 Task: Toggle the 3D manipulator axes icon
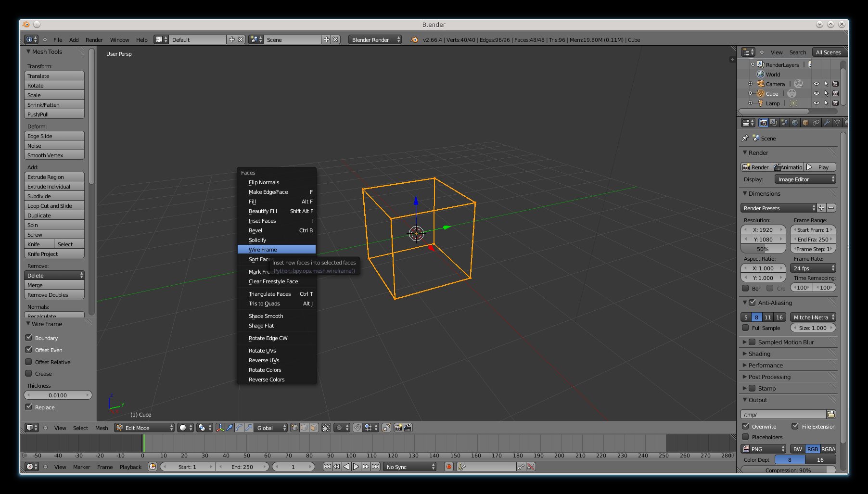click(220, 428)
